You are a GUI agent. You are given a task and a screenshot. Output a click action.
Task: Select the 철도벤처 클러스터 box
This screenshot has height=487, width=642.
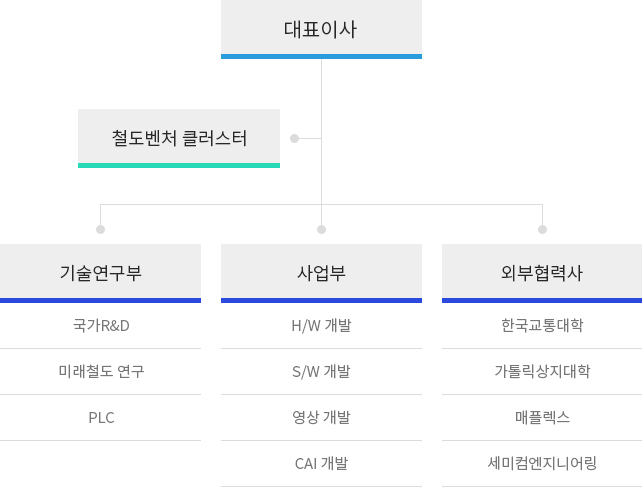[x=179, y=138]
